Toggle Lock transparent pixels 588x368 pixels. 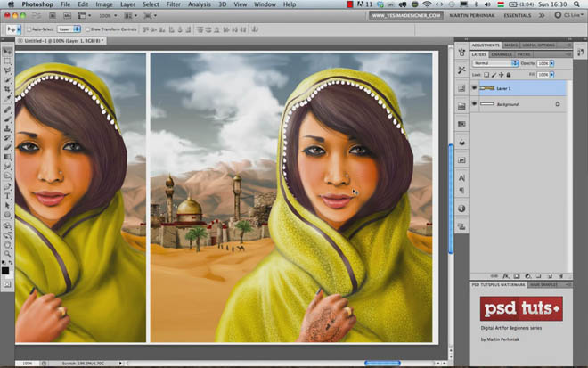click(x=486, y=75)
